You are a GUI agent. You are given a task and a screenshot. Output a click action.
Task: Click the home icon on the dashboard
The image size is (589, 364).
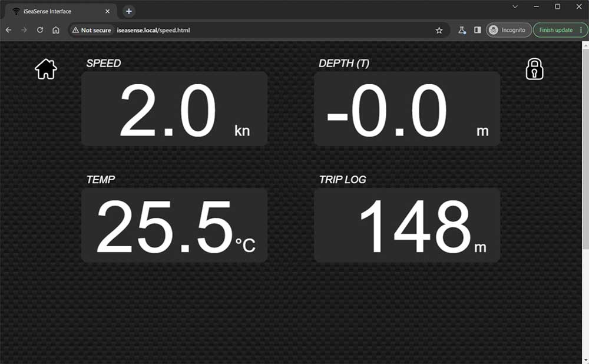click(x=45, y=69)
